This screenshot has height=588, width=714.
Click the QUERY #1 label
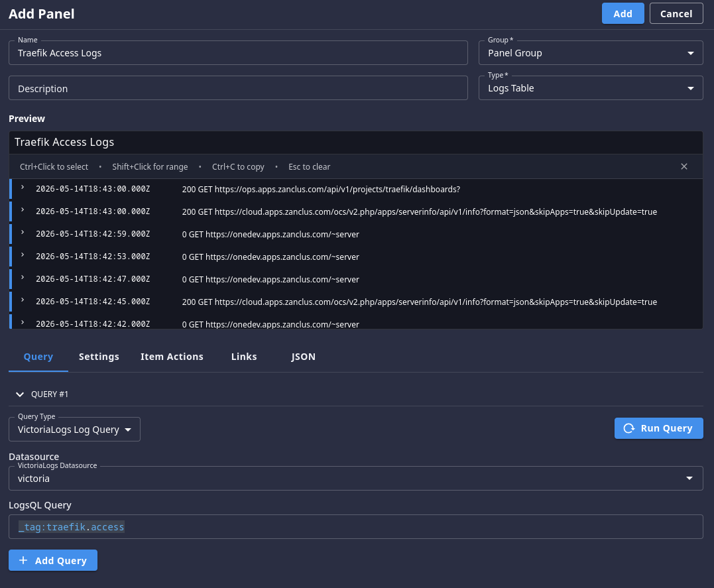click(50, 394)
